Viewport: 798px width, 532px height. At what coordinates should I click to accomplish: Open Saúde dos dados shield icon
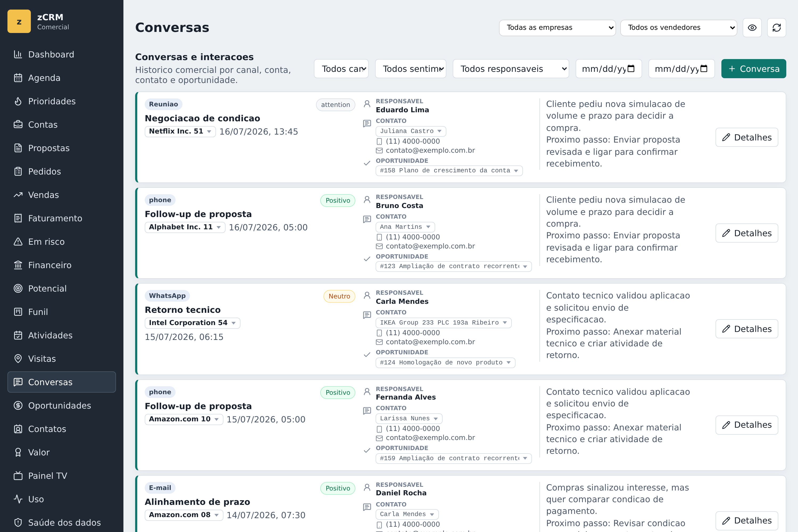18,522
